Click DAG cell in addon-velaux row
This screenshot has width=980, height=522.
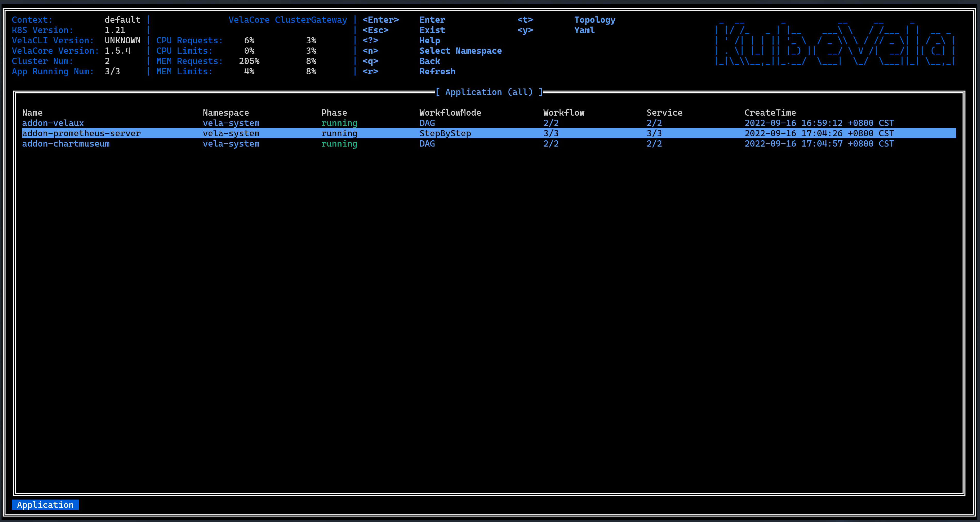coord(427,123)
